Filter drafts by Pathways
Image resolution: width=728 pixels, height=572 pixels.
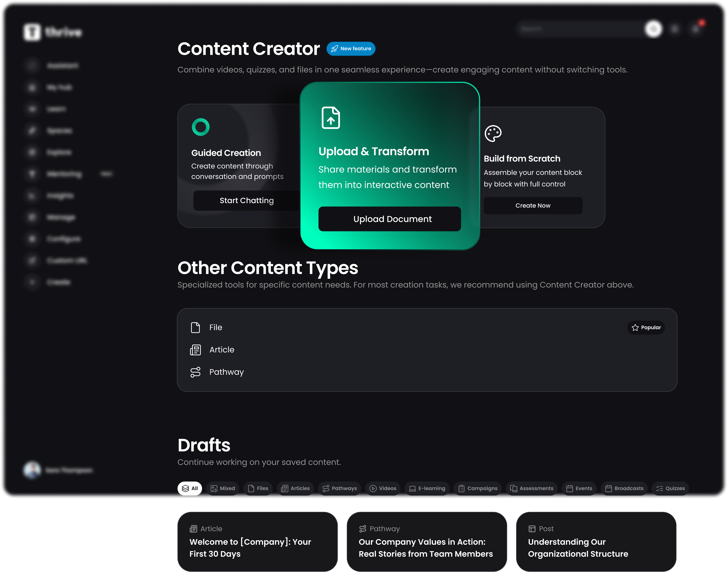click(x=339, y=489)
